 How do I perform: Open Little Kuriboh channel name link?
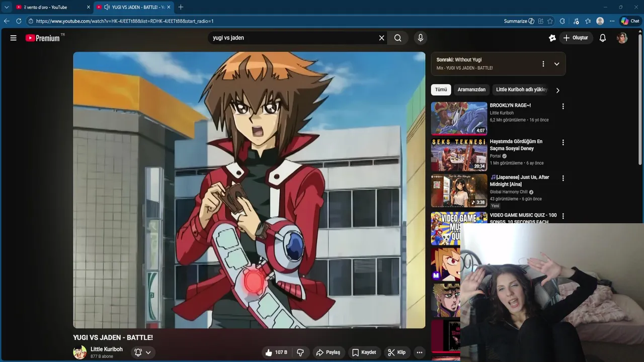click(107, 349)
